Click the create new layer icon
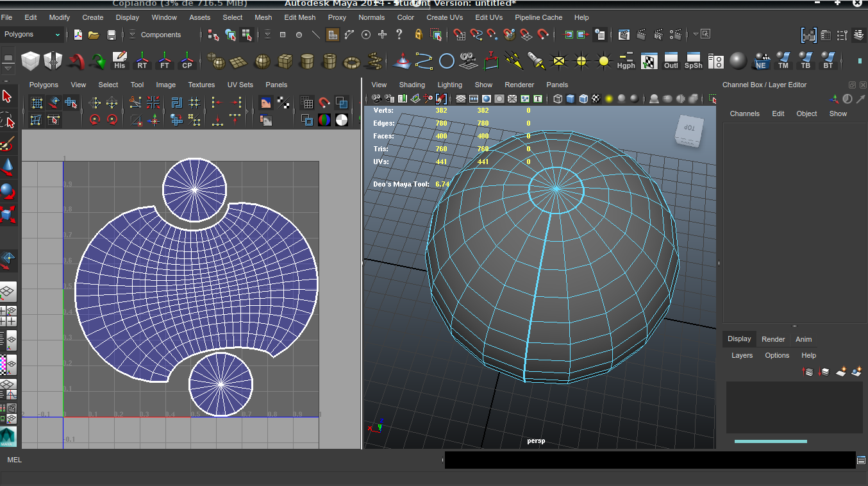868x486 pixels. (x=840, y=371)
